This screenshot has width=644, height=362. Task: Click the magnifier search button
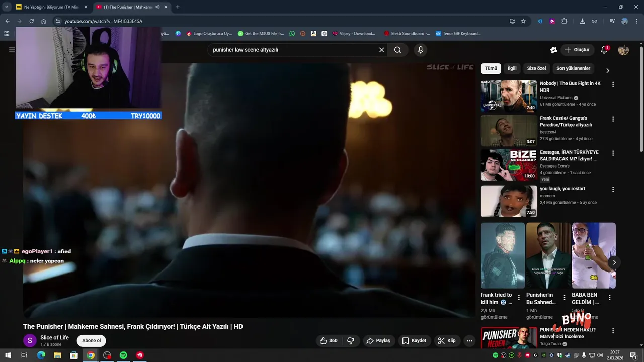tap(397, 50)
